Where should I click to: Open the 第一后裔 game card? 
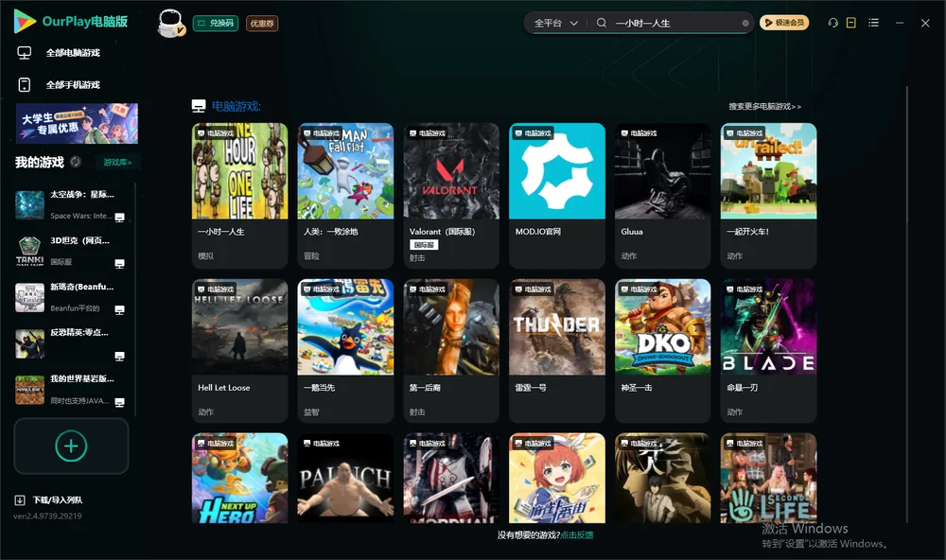pyautogui.click(x=451, y=351)
